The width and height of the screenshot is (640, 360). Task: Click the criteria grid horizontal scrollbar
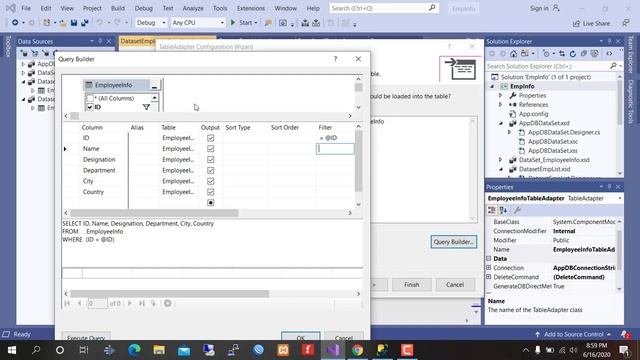[x=154, y=213]
